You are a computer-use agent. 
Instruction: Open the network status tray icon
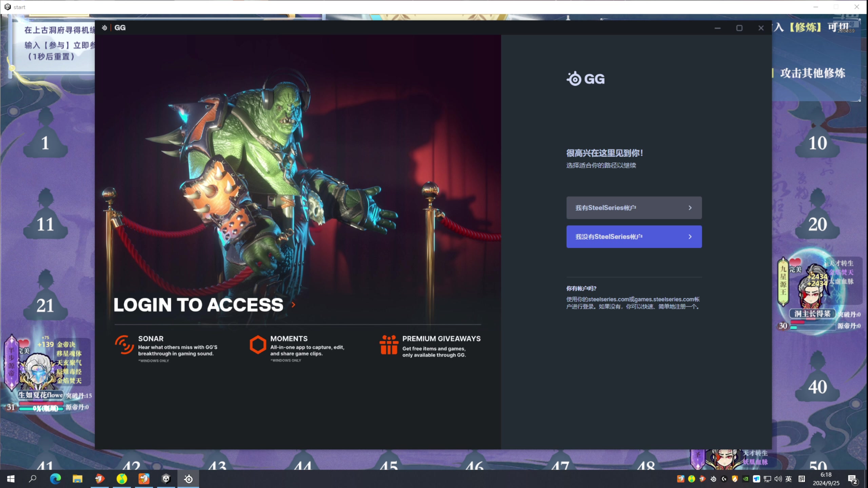pos(767,479)
